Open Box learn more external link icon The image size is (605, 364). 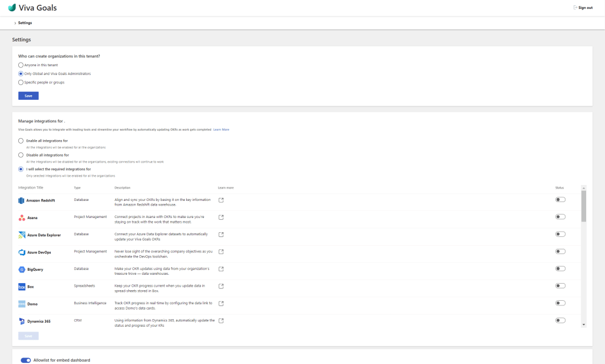tap(221, 287)
